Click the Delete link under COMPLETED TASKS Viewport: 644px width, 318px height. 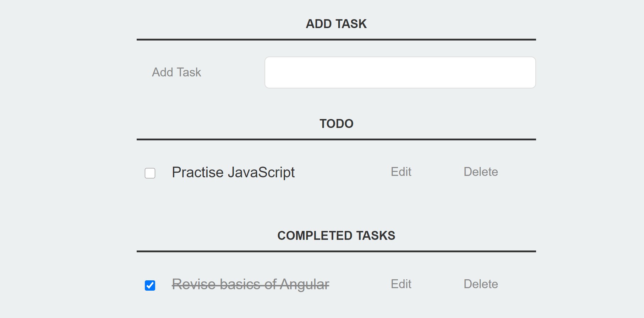[481, 284]
